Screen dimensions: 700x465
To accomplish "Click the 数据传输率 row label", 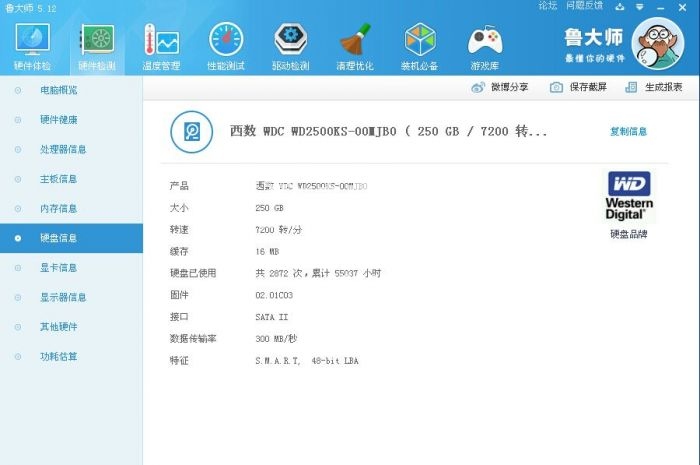I will pyautogui.click(x=193, y=339).
